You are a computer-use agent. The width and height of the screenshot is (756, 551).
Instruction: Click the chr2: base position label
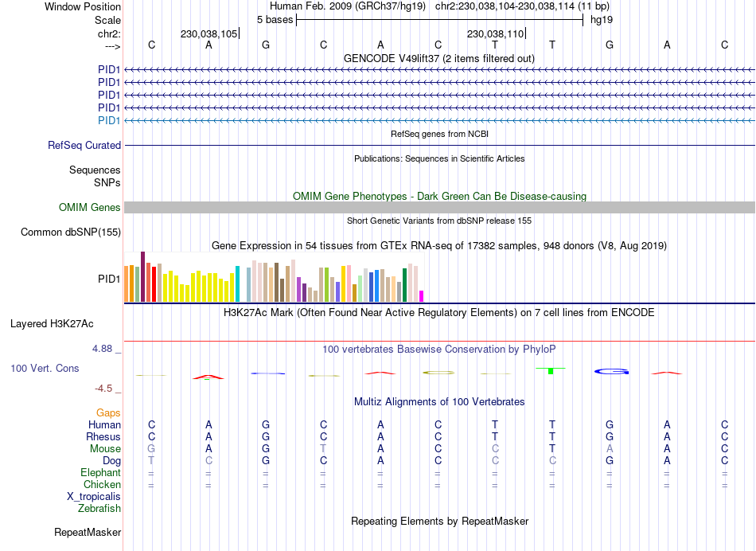tap(109, 33)
